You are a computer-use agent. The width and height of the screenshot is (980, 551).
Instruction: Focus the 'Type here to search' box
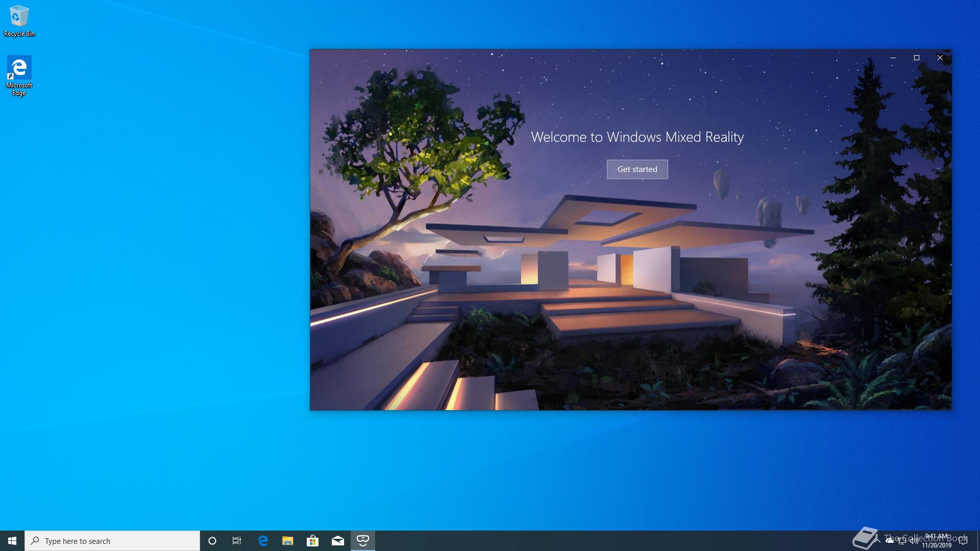click(112, 541)
